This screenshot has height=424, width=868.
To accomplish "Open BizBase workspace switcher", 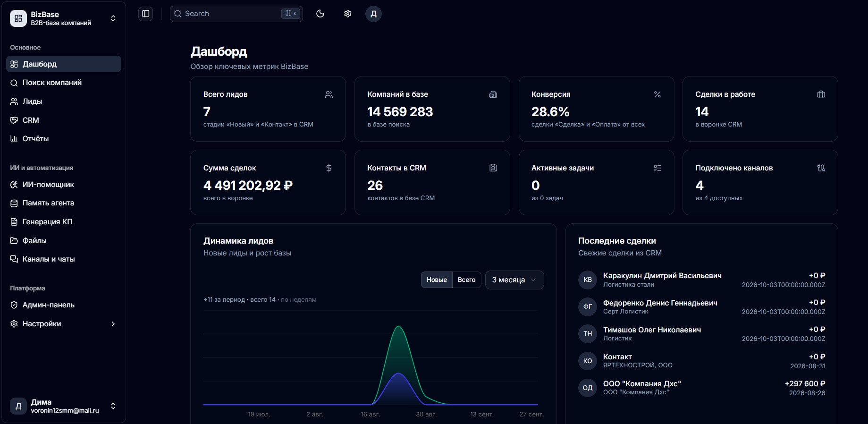I will (x=64, y=18).
